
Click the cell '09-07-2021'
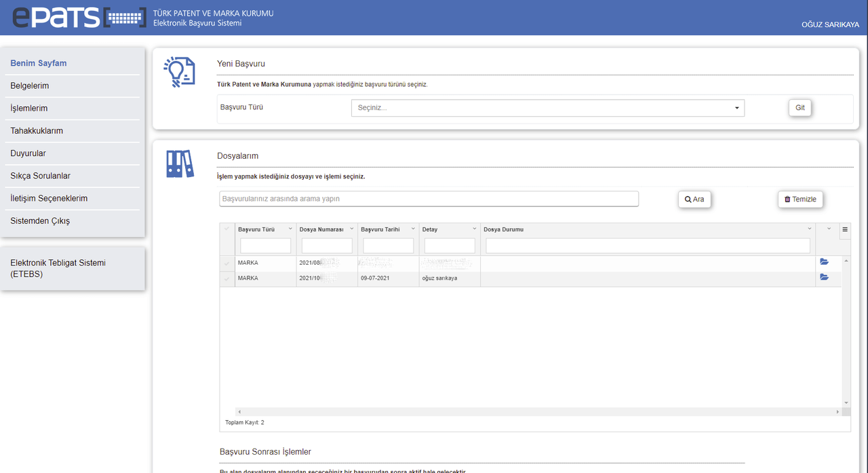[375, 278]
